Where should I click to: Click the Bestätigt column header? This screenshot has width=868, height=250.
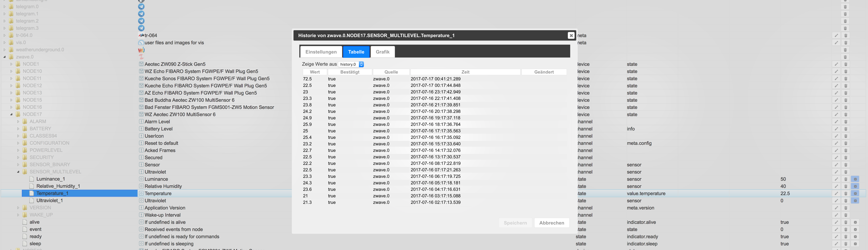pos(350,72)
